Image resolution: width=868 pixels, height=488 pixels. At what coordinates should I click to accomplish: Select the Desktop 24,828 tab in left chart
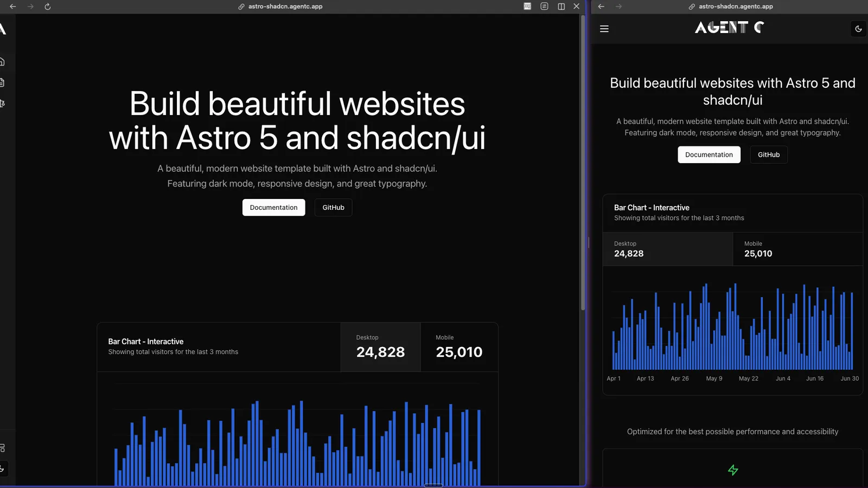pyautogui.click(x=380, y=347)
